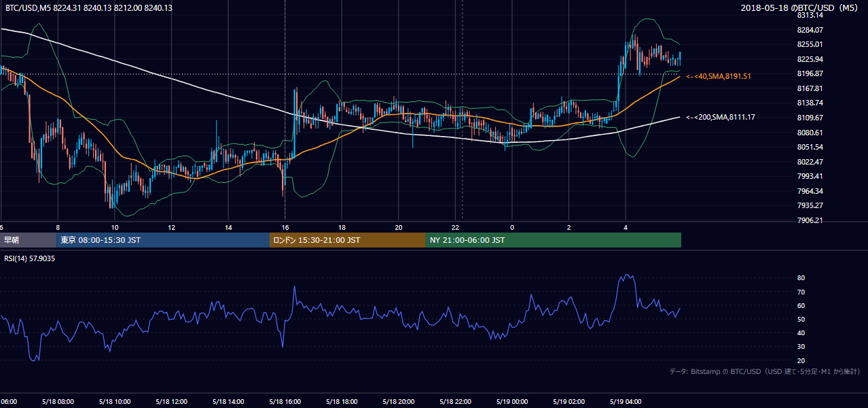Click price level 7906.21 on price axis
Screen dimensions: 868x408
click(810, 220)
